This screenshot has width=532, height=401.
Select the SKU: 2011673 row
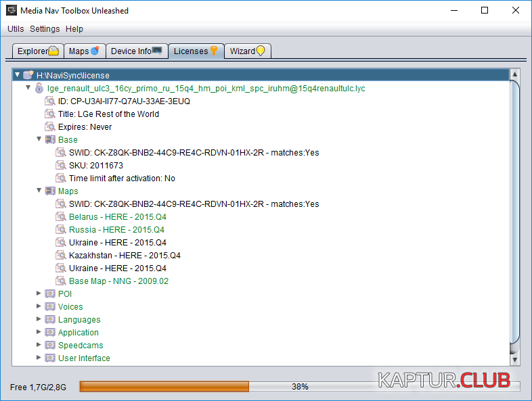click(96, 166)
